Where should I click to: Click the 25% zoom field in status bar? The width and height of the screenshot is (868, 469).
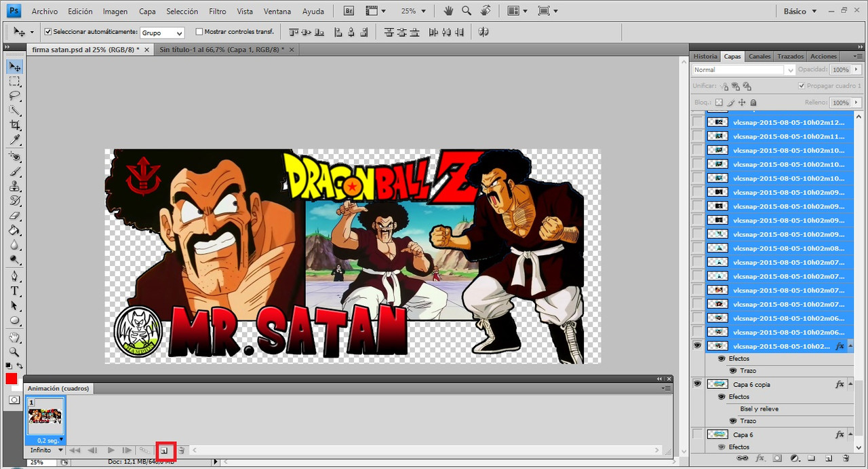(x=41, y=462)
